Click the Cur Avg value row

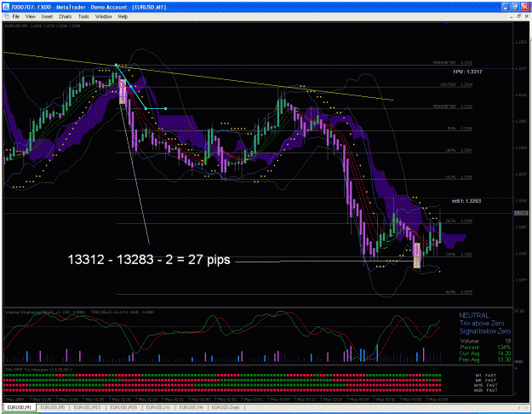(485, 354)
